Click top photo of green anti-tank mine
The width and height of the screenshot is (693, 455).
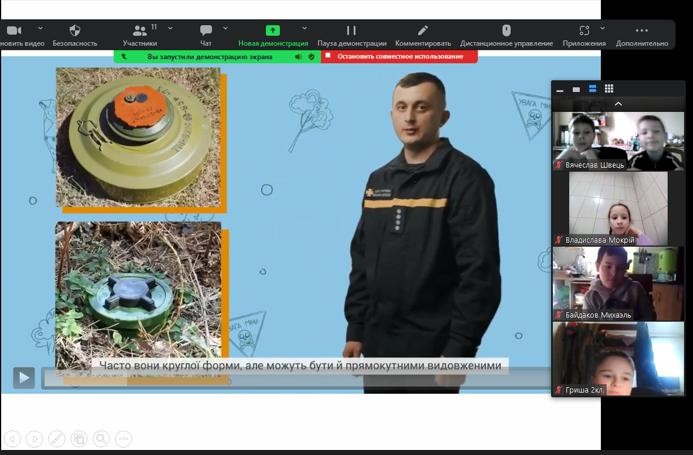point(138,137)
